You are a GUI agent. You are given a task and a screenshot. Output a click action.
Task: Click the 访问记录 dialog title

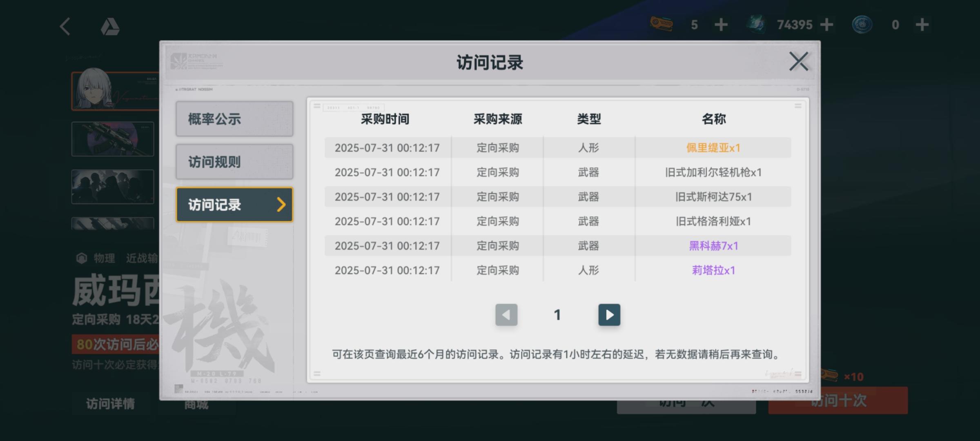point(490,62)
